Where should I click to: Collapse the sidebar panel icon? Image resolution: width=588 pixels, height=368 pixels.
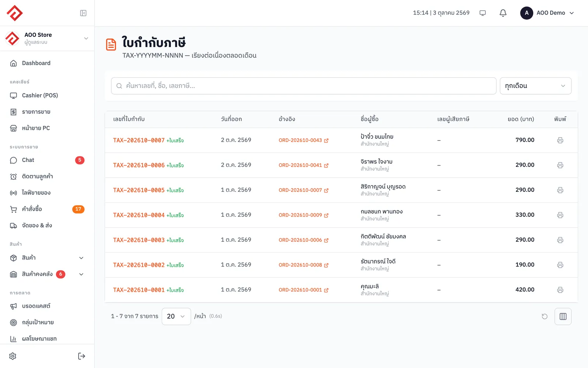pyautogui.click(x=83, y=13)
